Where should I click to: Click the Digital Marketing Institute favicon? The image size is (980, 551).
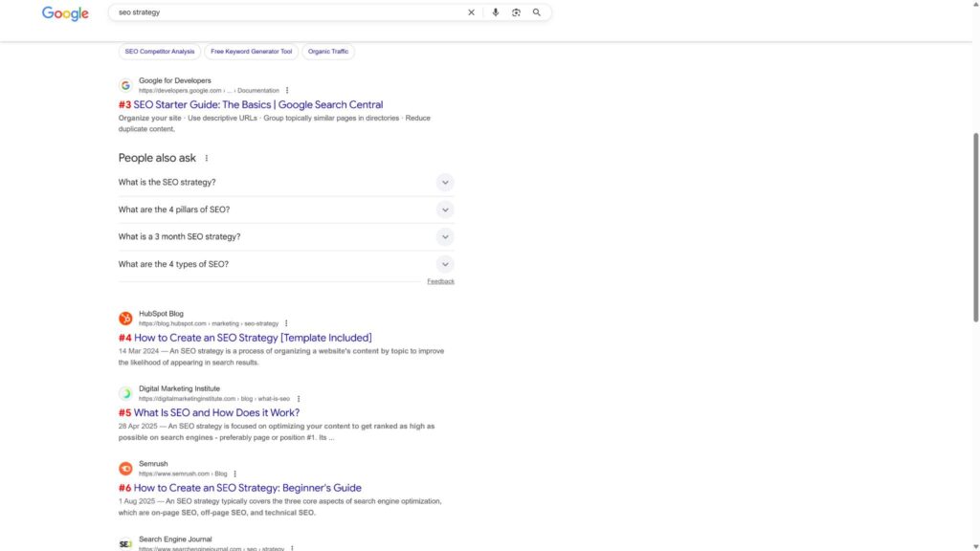coord(125,393)
